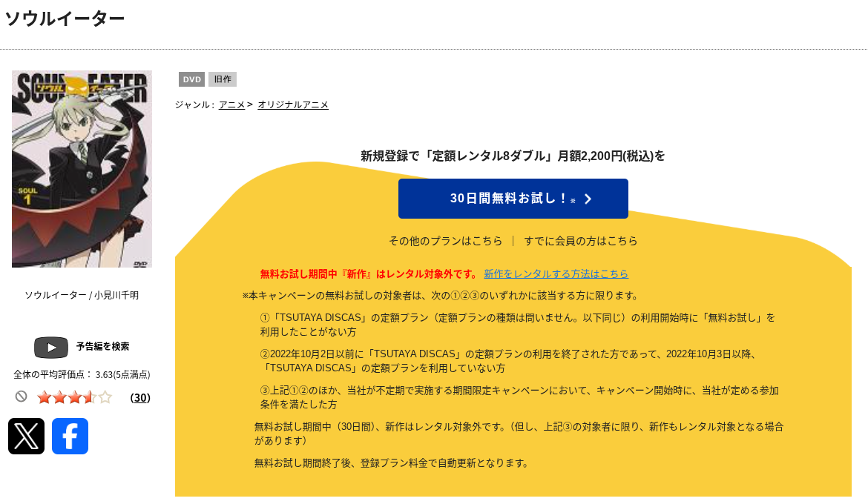Click the Soul Eater DVD cover image
The image size is (868, 504).
point(82,169)
